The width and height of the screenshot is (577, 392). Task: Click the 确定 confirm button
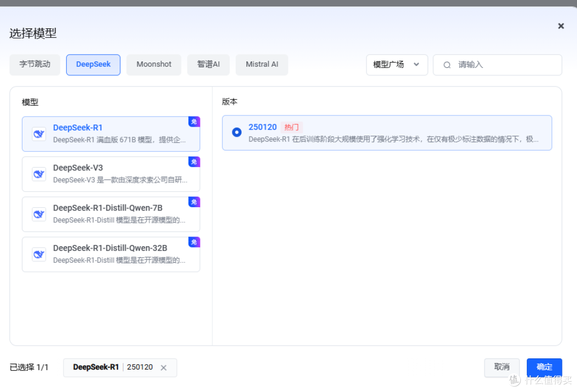pyautogui.click(x=544, y=367)
